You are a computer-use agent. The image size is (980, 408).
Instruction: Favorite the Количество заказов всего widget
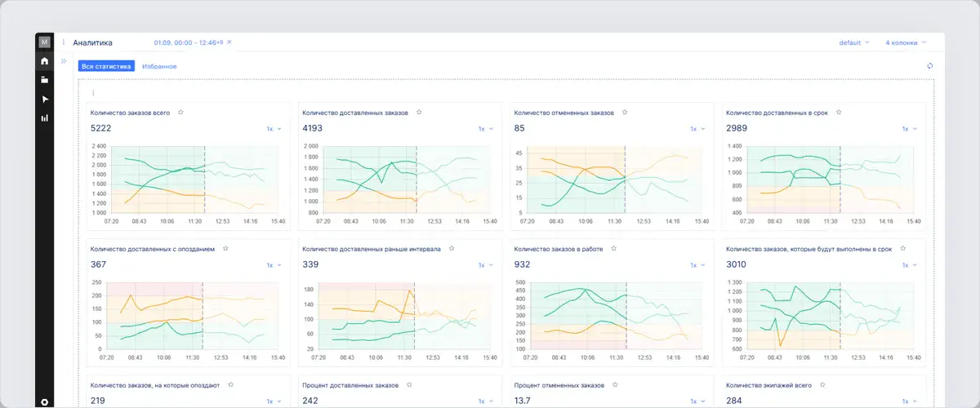click(181, 113)
